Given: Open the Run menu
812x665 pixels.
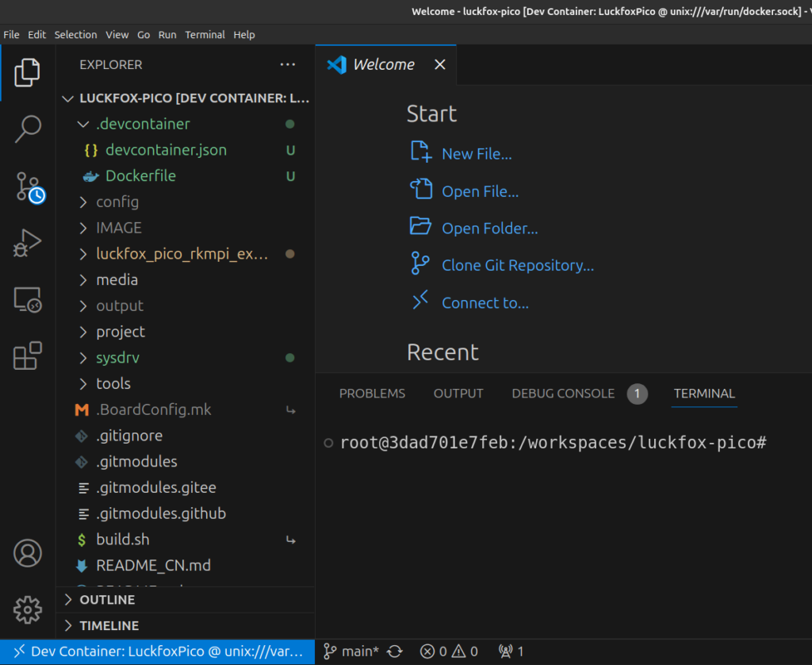Looking at the screenshot, I should 167,35.
